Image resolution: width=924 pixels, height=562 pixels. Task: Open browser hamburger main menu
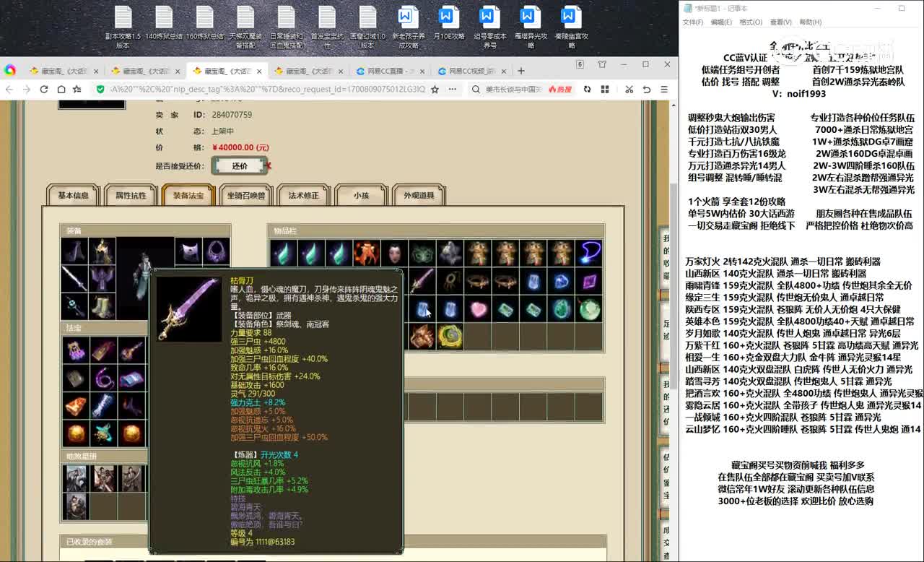click(x=663, y=89)
